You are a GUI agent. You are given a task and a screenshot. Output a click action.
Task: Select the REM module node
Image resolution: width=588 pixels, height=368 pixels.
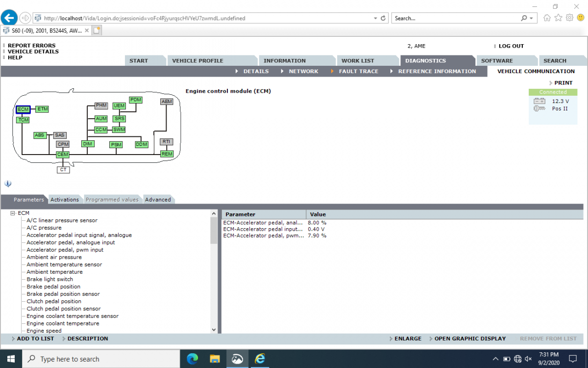click(x=167, y=154)
